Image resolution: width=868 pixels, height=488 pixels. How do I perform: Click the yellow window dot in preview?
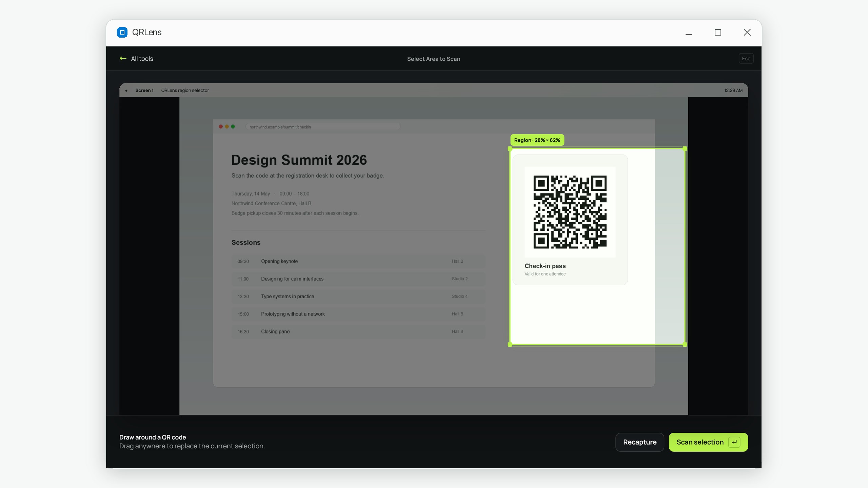227,126
